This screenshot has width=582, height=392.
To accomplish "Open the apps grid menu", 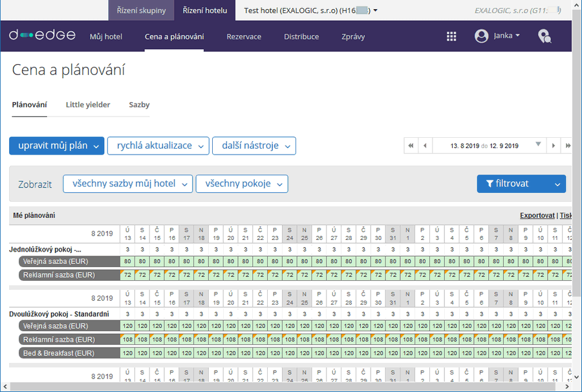I will 451,36.
